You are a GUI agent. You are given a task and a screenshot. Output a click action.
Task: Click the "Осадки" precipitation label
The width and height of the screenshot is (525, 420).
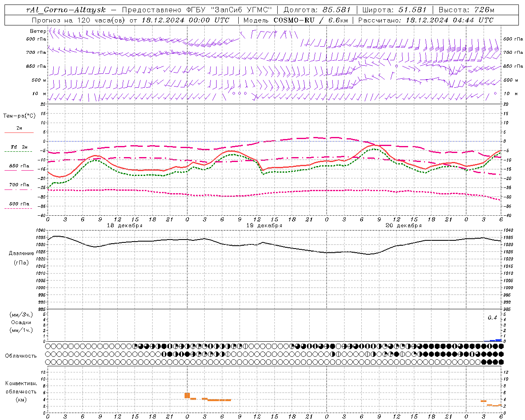pos(21,322)
